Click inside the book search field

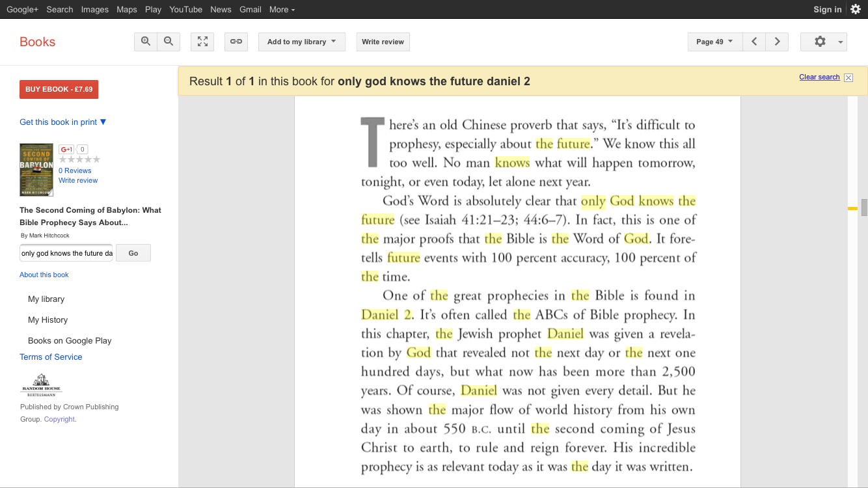[x=66, y=252]
